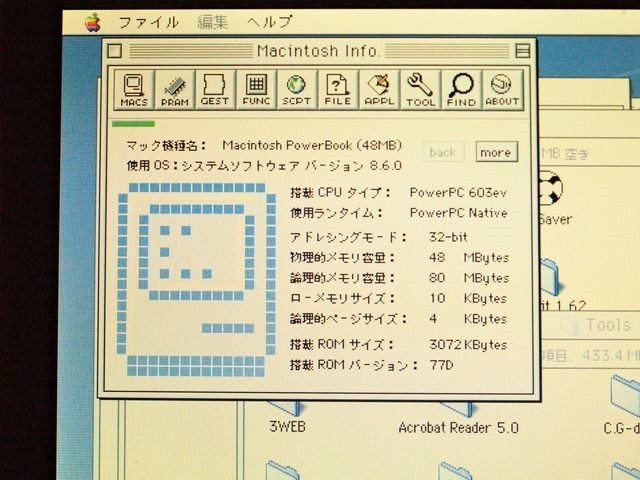Screen dimensions: 640x480
Task: Open the ABOUT icon
Action: coord(502,90)
